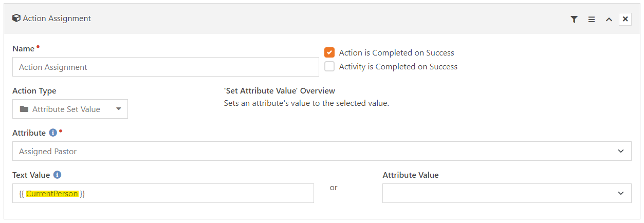Click the highlighted CurrentPerson text
Image resolution: width=644 pixels, height=223 pixels.
tap(52, 194)
